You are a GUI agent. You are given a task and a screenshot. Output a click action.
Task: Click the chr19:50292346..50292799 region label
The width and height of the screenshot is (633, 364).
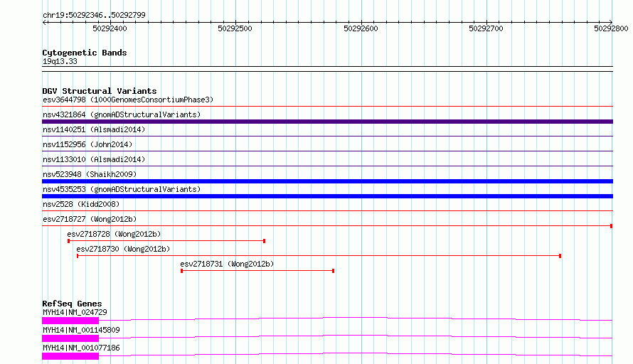tap(94, 15)
